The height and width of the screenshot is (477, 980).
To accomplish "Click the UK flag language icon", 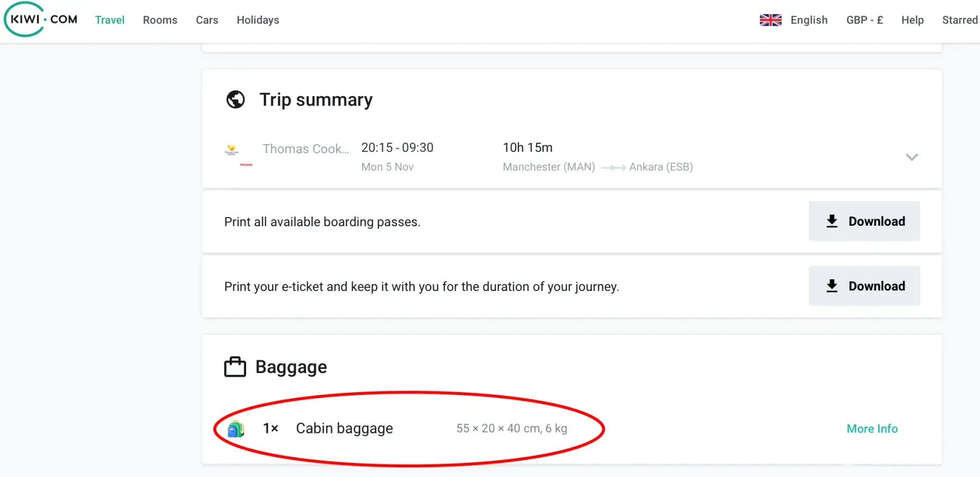I will (x=770, y=20).
